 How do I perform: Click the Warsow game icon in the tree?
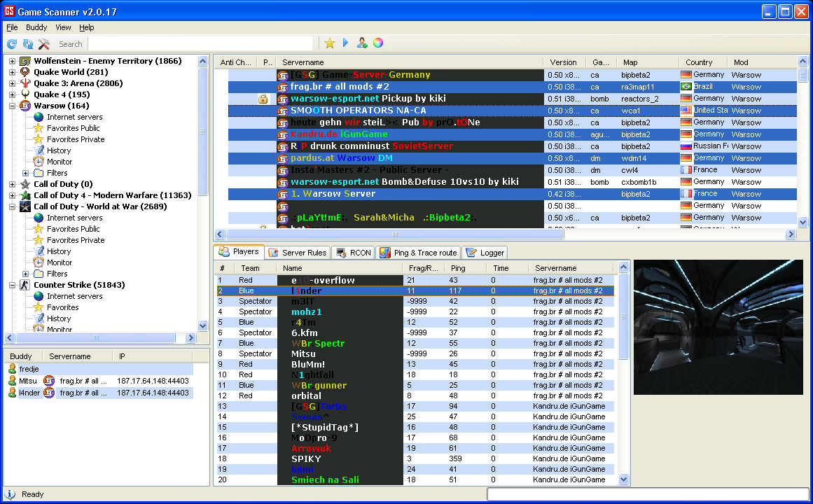[x=25, y=106]
